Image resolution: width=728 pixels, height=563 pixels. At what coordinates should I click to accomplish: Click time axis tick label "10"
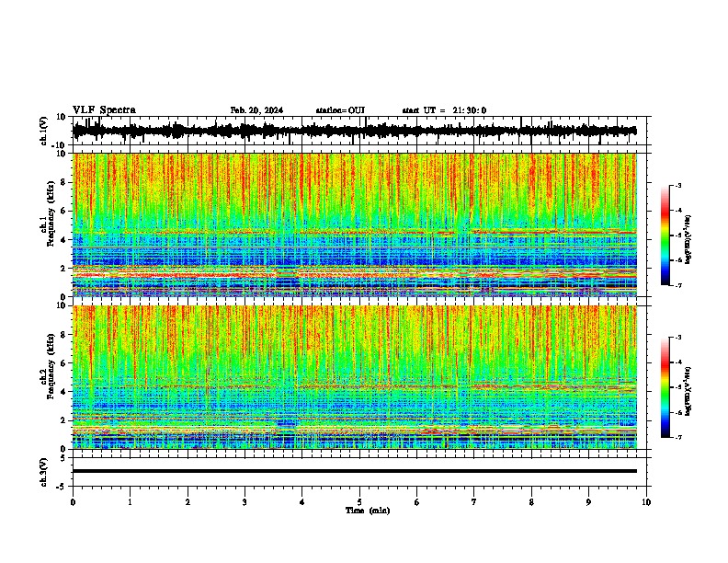coord(646,501)
